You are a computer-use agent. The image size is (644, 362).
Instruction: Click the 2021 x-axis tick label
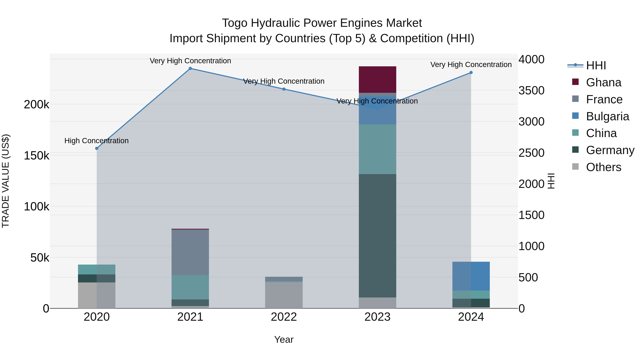coord(190,317)
